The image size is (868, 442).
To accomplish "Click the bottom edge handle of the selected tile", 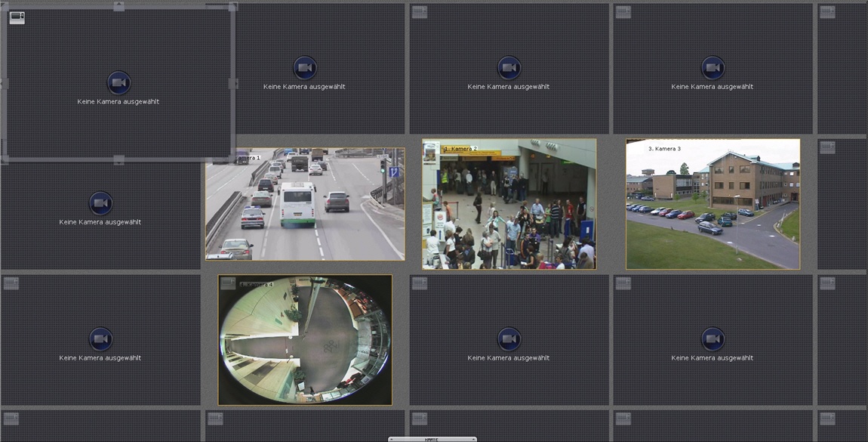I will point(119,159).
